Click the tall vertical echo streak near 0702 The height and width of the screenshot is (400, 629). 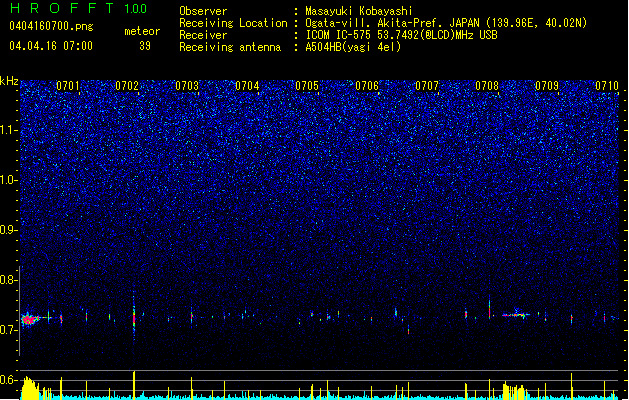tap(134, 319)
